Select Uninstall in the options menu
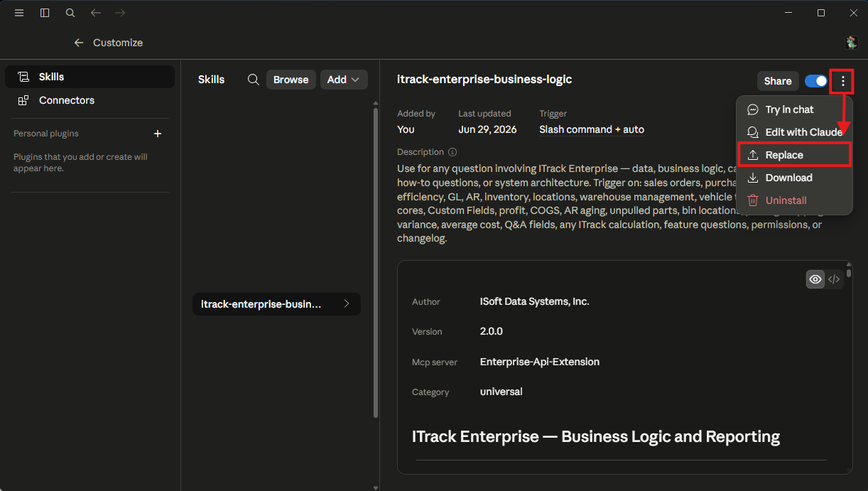 click(x=794, y=200)
